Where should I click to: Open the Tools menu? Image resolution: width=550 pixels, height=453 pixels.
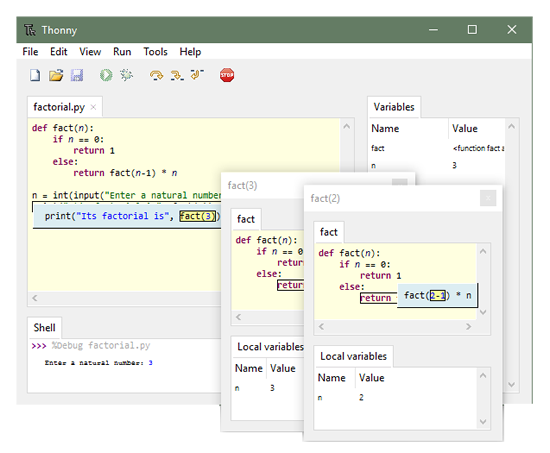click(155, 52)
